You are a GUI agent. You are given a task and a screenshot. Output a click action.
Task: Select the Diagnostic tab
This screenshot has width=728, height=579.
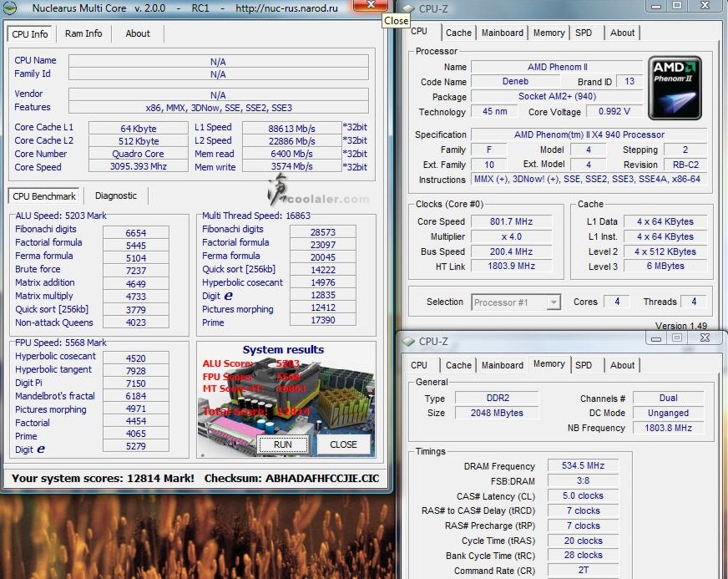[115, 196]
